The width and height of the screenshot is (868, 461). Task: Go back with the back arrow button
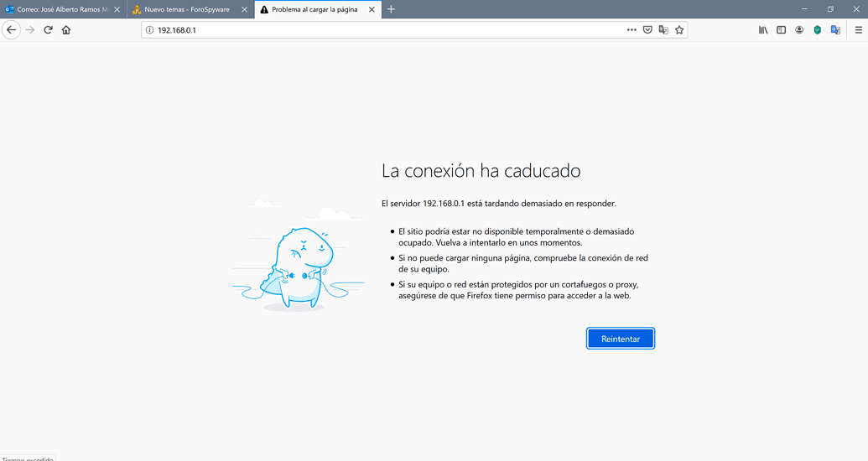point(11,30)
